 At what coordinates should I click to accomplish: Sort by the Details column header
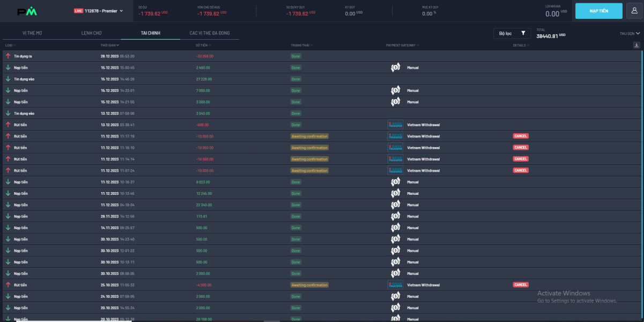coord(520,45)
